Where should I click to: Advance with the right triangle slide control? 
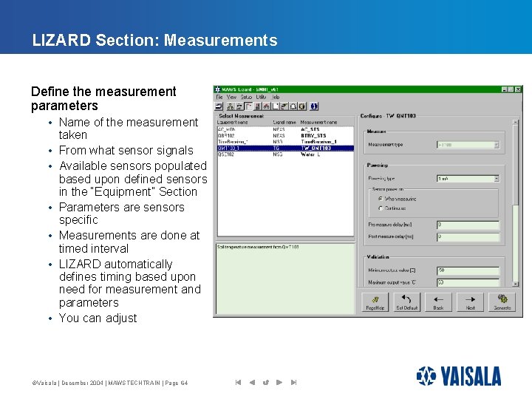pyautogui.click(x=279, y=383)
